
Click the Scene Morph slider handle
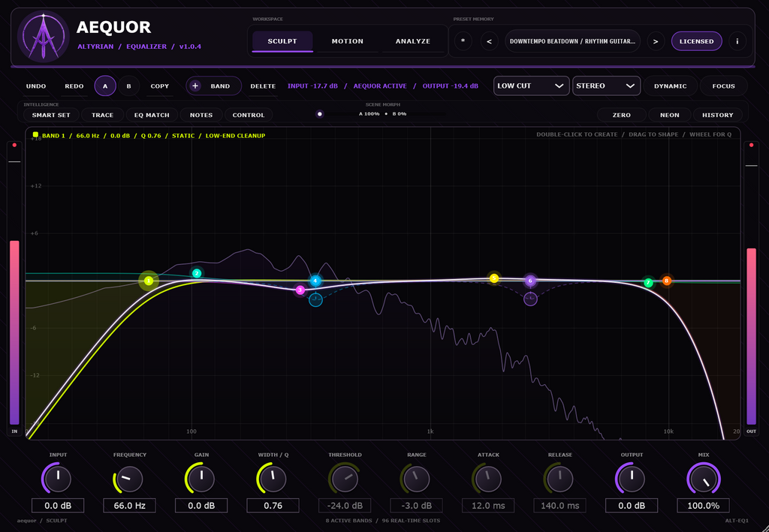tap(320, 114)
